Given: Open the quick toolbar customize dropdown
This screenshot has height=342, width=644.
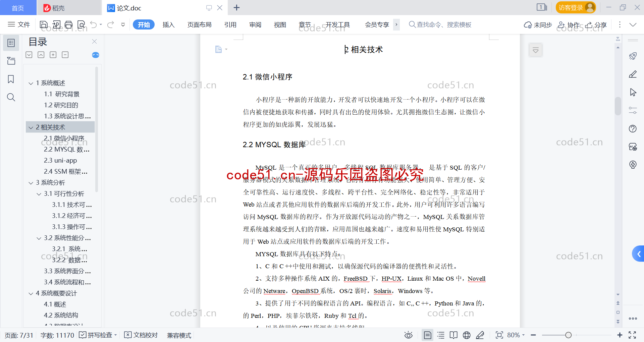Looking at the screenshot, I should (123, 24).
